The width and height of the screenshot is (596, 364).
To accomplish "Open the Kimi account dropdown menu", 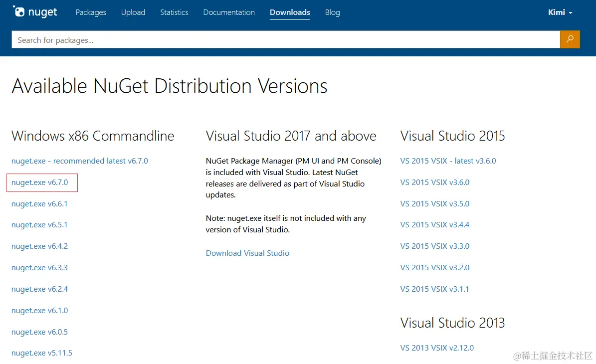I will tap(560, 12).
